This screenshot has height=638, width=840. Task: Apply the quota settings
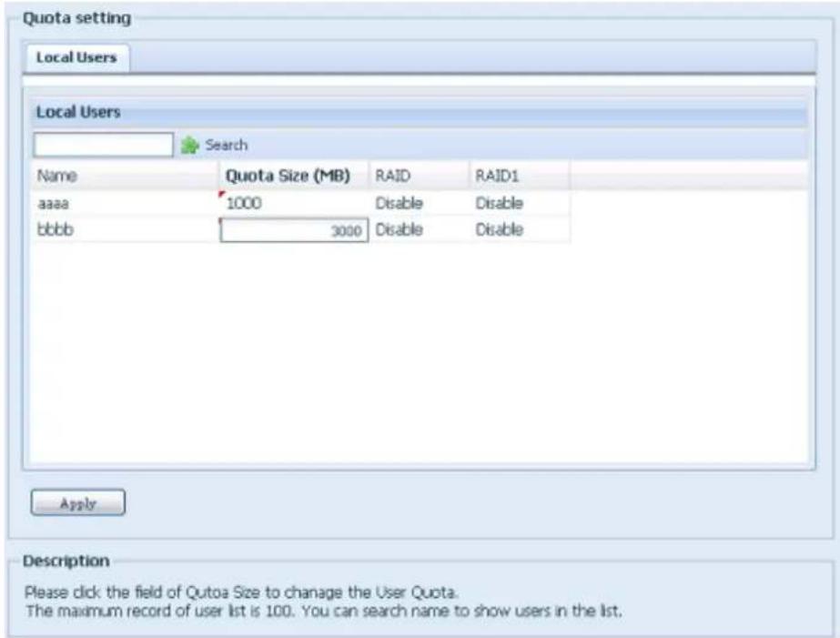click(x=78, y=503)
